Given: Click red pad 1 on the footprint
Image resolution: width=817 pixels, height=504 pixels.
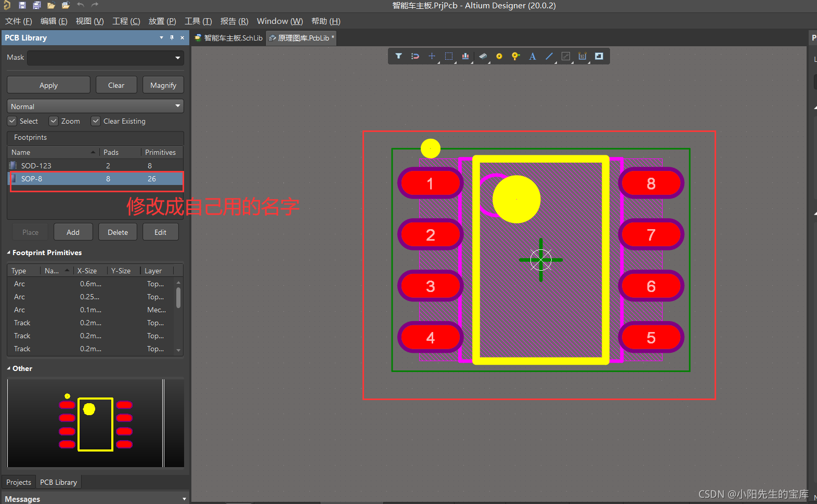Looking at the screenshot, I should [x=430, y=183].
